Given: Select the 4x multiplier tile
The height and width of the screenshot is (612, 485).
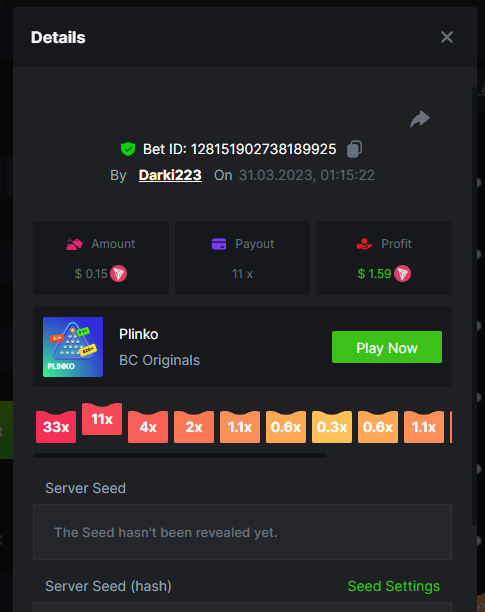Looking at the screenshot, I should click(x=148, y=427).
